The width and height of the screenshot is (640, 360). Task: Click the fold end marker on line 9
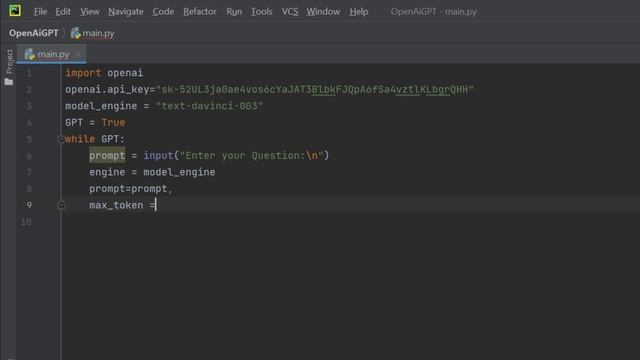pyautogui.click(x=61, y=205)
